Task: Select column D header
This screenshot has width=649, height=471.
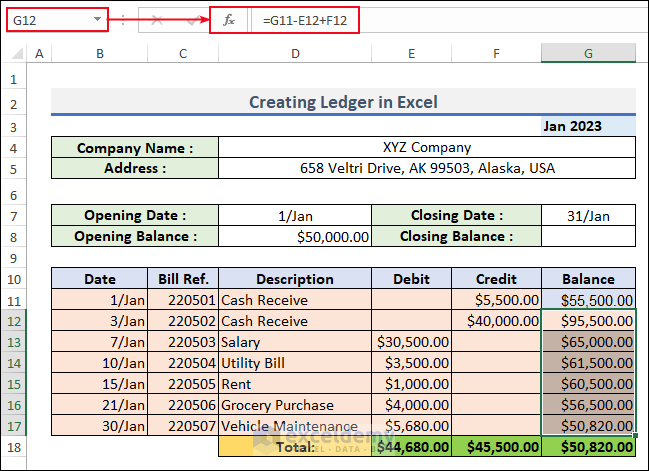Action: [x=295, y=53]
